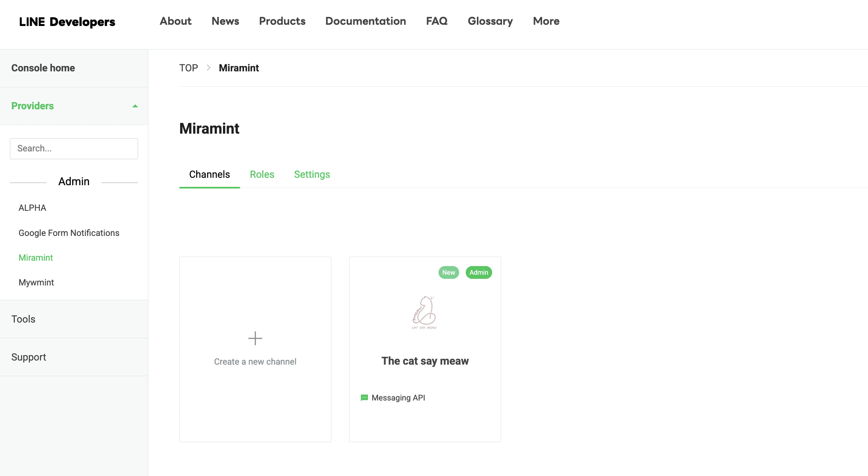Open the Documentation page link
Screen dimensions: 868x476
(x=366, y=21)
